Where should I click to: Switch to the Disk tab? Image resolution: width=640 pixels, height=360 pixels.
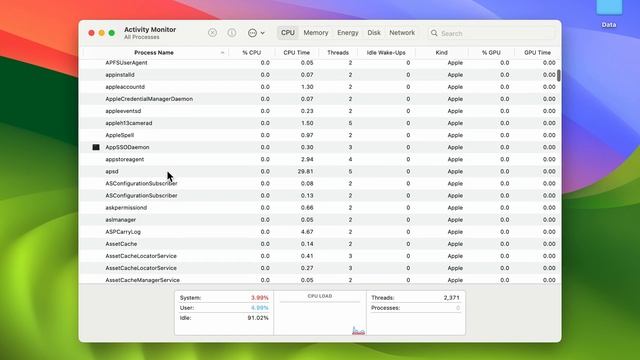click(374, 33)
